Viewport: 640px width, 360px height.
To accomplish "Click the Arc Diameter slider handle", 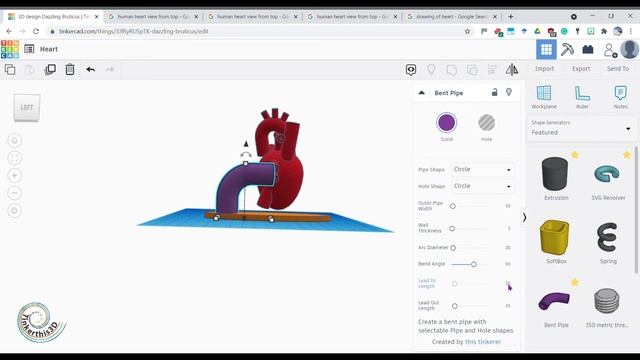I will pyautogui.click(x=453, y=248).
